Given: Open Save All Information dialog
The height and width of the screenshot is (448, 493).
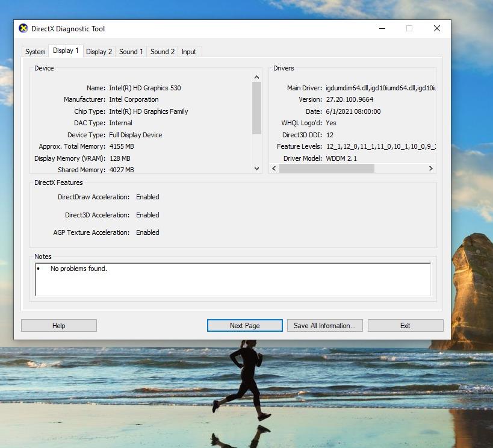Looking at the screenshot, I should tap(324, 325).
